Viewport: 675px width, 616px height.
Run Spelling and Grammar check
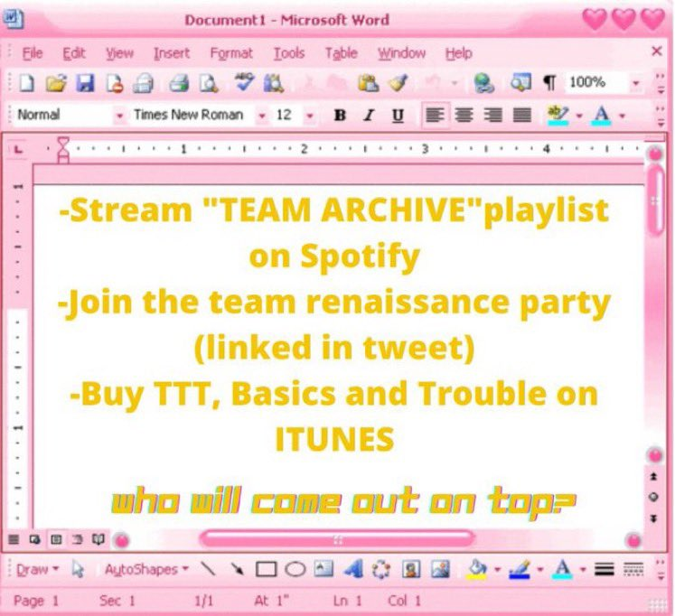pos(244,81)
